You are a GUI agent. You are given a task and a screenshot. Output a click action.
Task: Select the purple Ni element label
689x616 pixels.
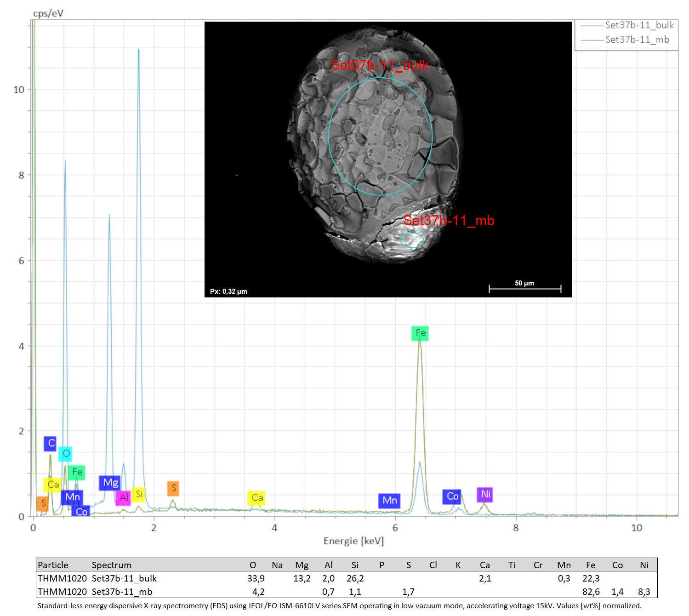click(x=485, y=494)
